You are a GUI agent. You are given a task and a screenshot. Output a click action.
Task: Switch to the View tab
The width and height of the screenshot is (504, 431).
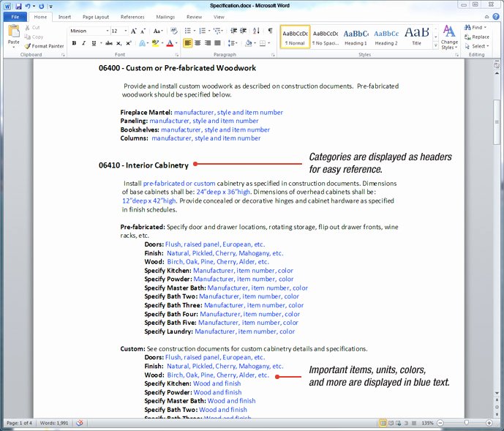point(219,17)
